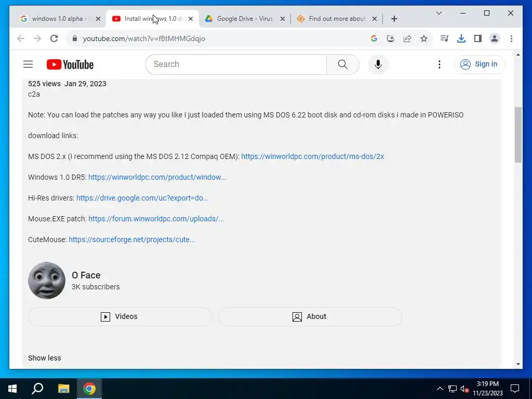Click the About button
Viewport: 532px width, 399px height.
tap(310, 316)
